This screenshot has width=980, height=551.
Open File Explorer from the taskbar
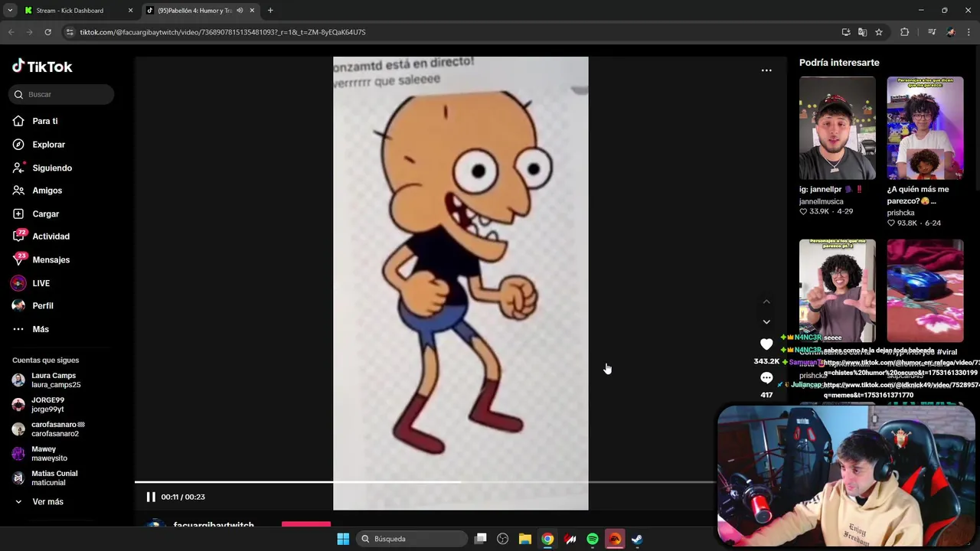point(524,539)
